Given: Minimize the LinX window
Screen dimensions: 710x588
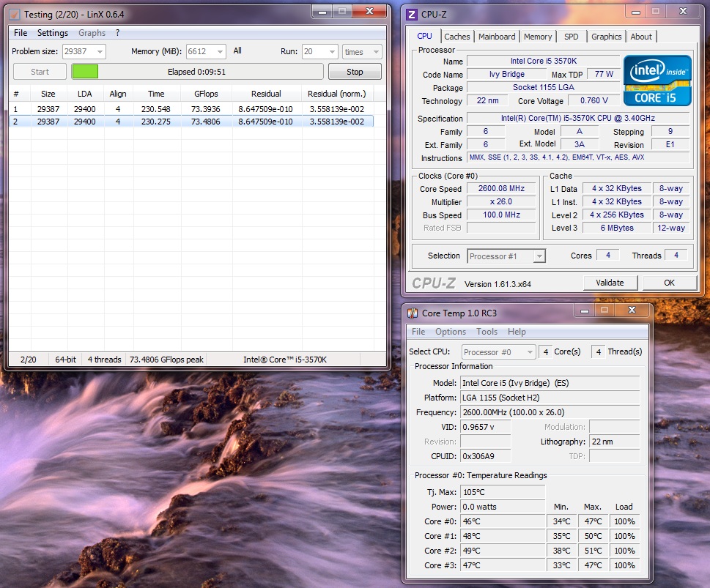Looking at the screenshot, I should pyautogui.click(x=322, y=12).
